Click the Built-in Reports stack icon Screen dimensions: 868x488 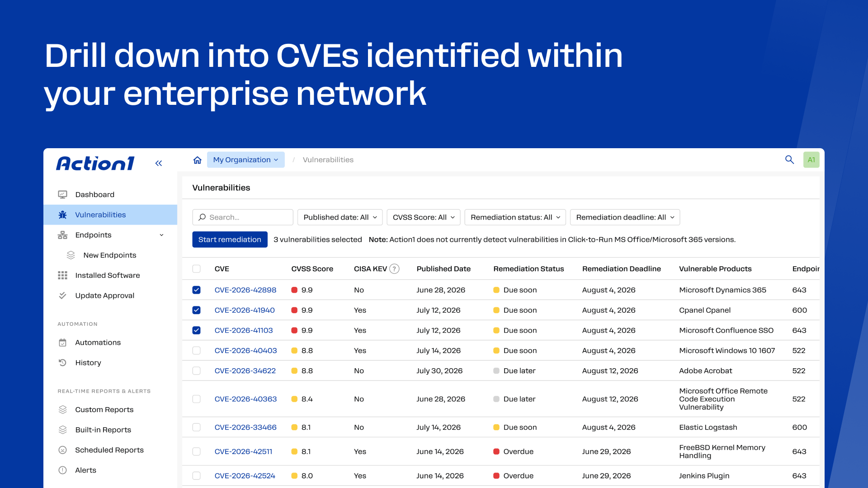coord(63,430)
